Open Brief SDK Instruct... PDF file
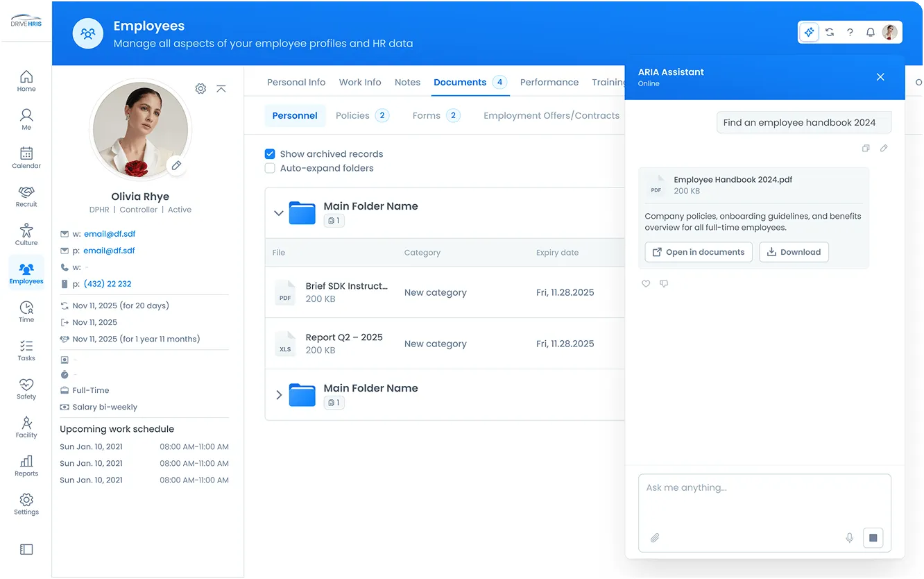Screen dimensions: 924x579 (347, 286)
